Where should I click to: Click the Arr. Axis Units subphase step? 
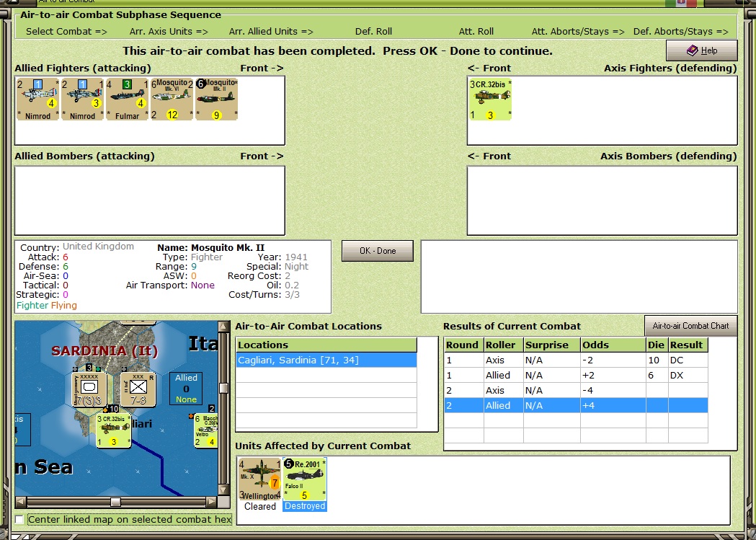(169, 31)
